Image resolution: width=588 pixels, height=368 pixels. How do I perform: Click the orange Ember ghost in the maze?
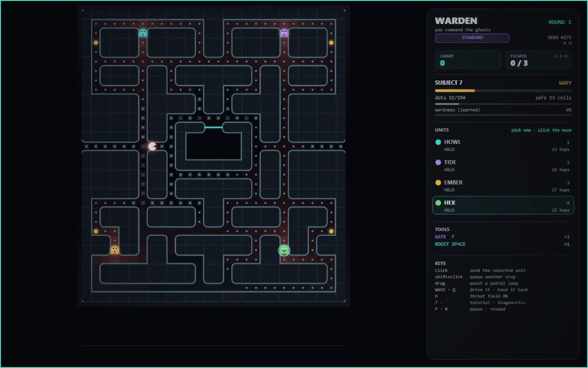pyautogui.click(x=115, y=250)
